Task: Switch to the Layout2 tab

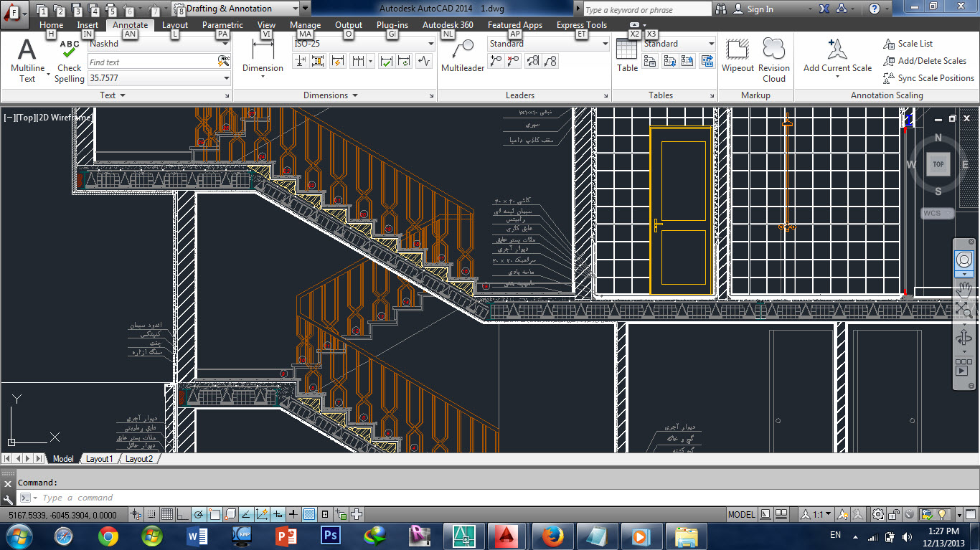Action: pos(139,459)
